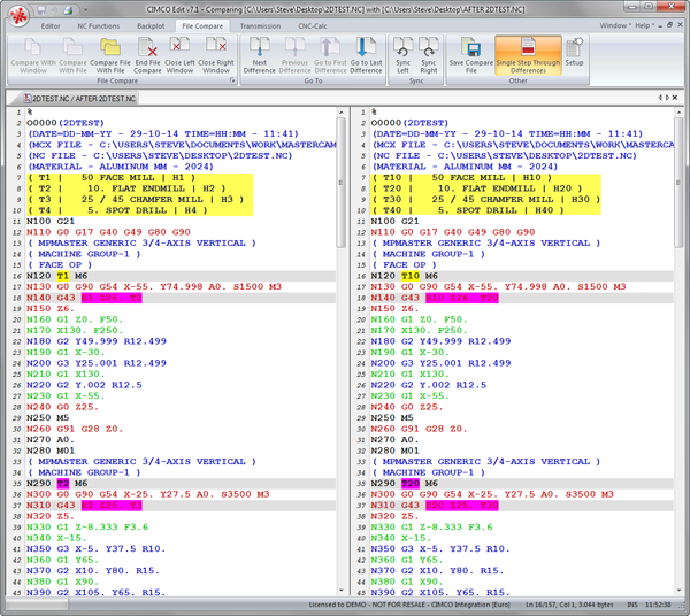
Task: Close the left compare window
Action: coord(180,55)
